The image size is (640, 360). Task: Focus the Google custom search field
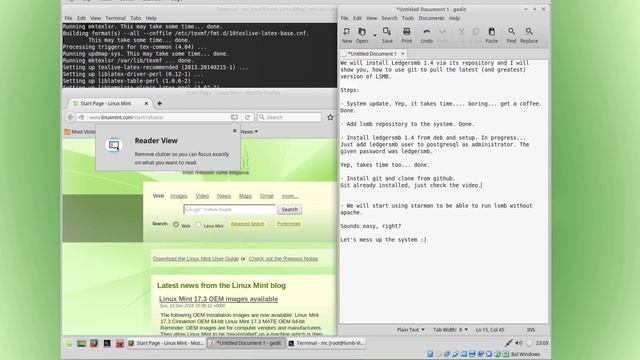click(x=230, y=209)
